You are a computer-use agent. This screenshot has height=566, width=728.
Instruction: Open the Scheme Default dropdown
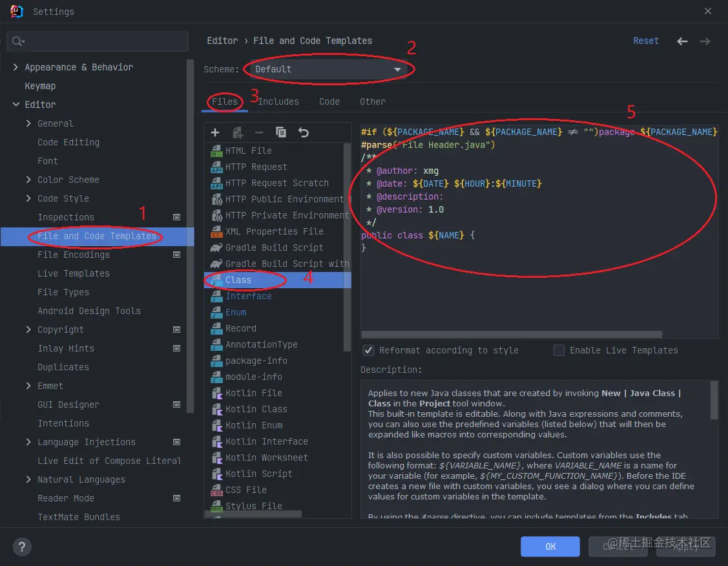point(328,69)
